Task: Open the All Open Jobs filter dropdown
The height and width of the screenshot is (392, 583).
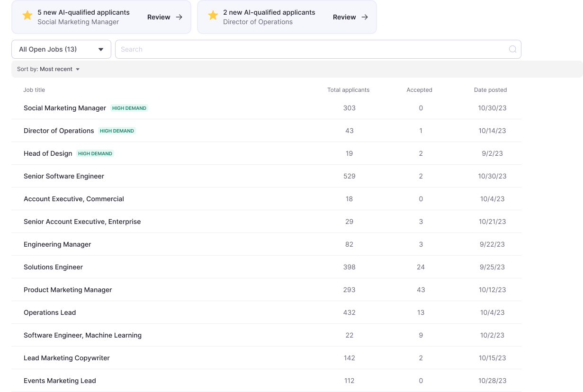Action: point(61,49)
